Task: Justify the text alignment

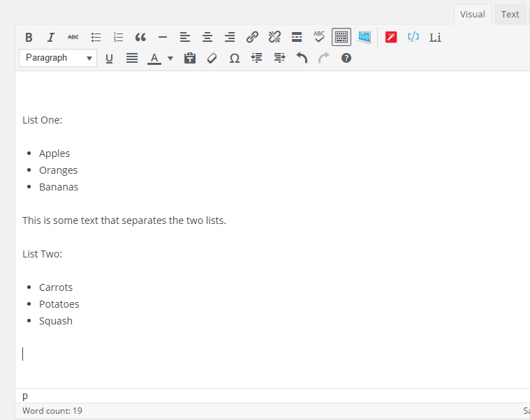Action: pyautogui.click(x=132, y=59)
